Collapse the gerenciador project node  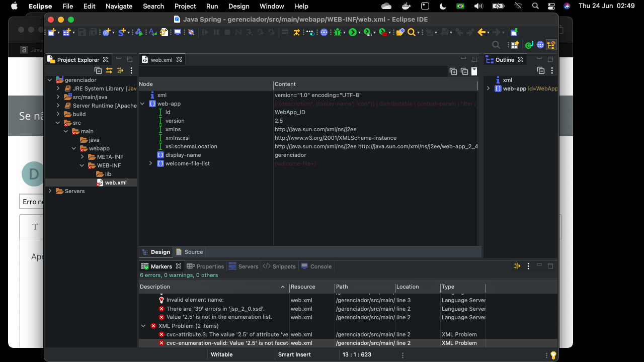tap(50, 80)
